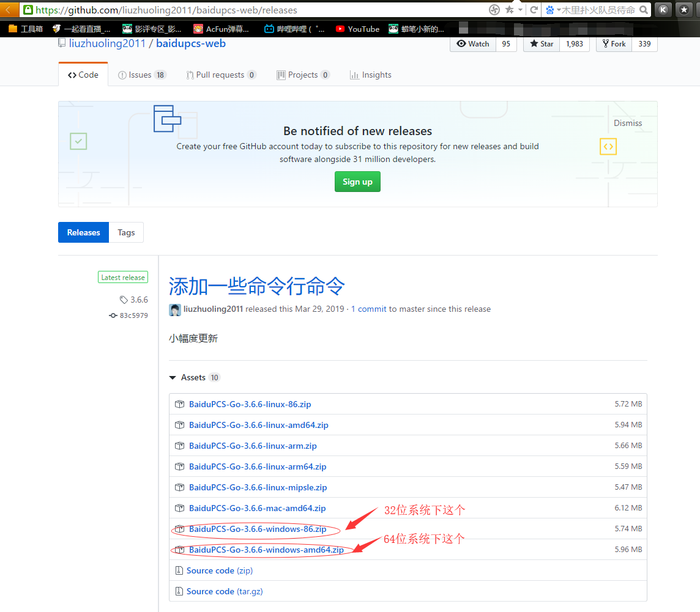Click the commit icon beside 83c5979
The height and width of the screenshot is (612, 700).
[x=113, y=315]
